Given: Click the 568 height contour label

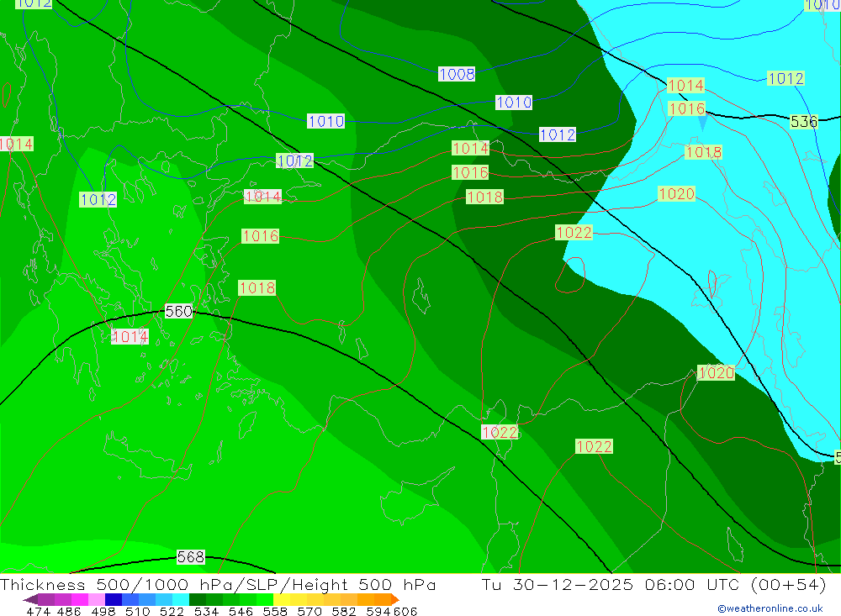Looking at the screenshot, I should pos(190,557).
